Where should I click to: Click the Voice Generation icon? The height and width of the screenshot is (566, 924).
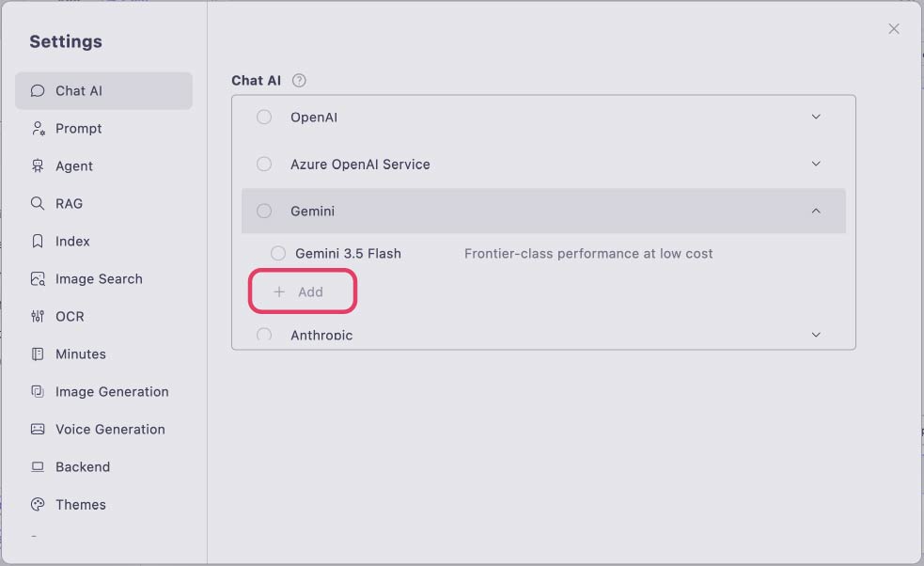pos(38,430)
